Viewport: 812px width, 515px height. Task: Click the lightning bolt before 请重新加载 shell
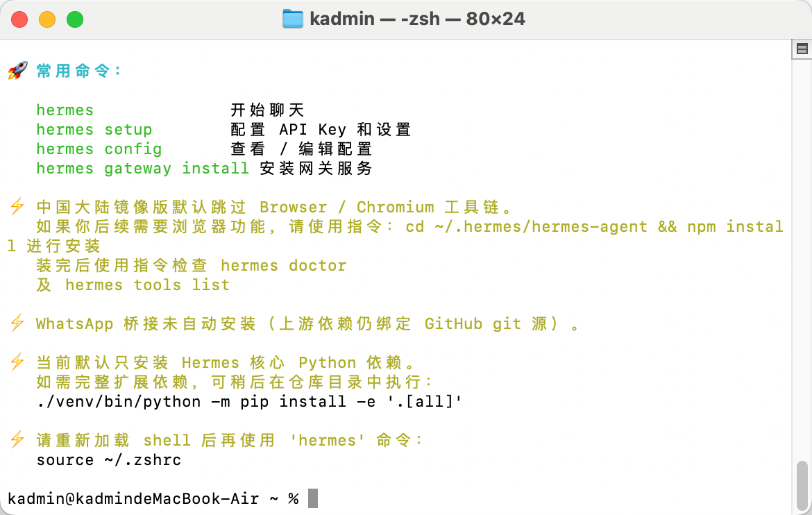(17, 439)
